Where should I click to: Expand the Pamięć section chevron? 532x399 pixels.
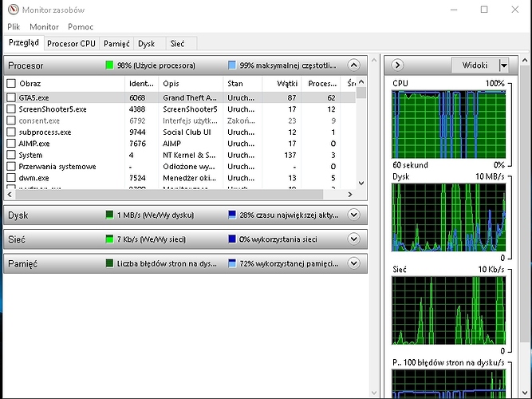click(x=353, y=263)
